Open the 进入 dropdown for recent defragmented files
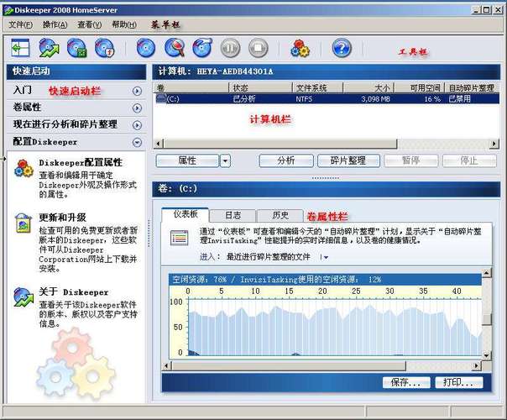 [x=324, y=257]
